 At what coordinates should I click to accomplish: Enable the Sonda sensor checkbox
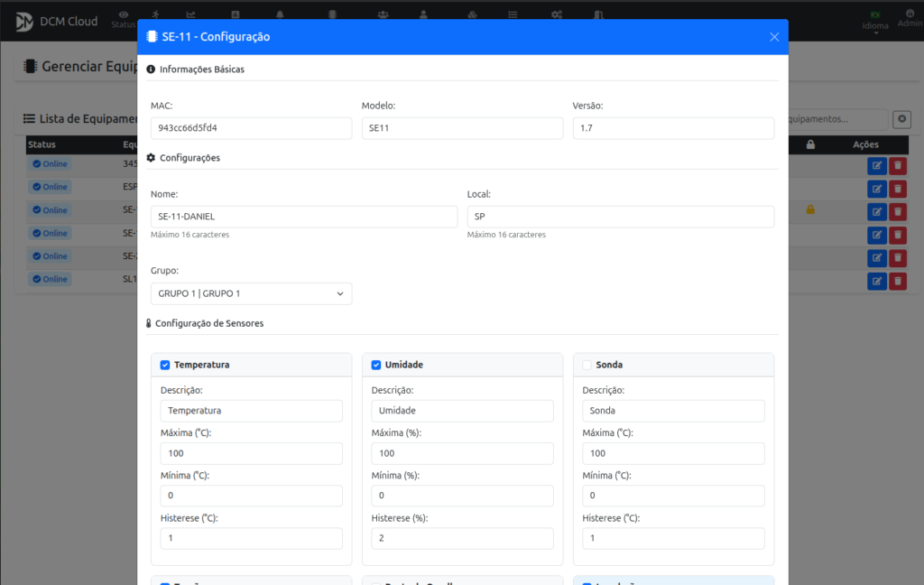click(587, 365)
